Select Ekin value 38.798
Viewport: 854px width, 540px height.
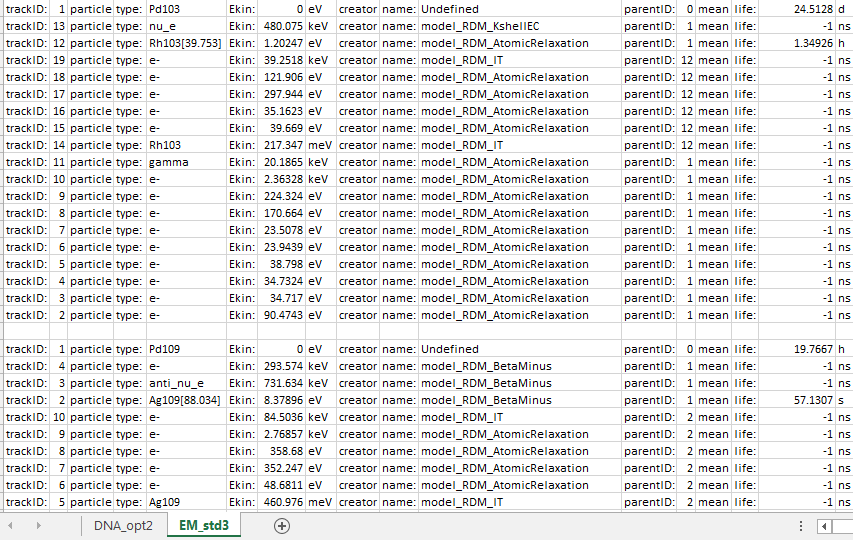[282, 264]
